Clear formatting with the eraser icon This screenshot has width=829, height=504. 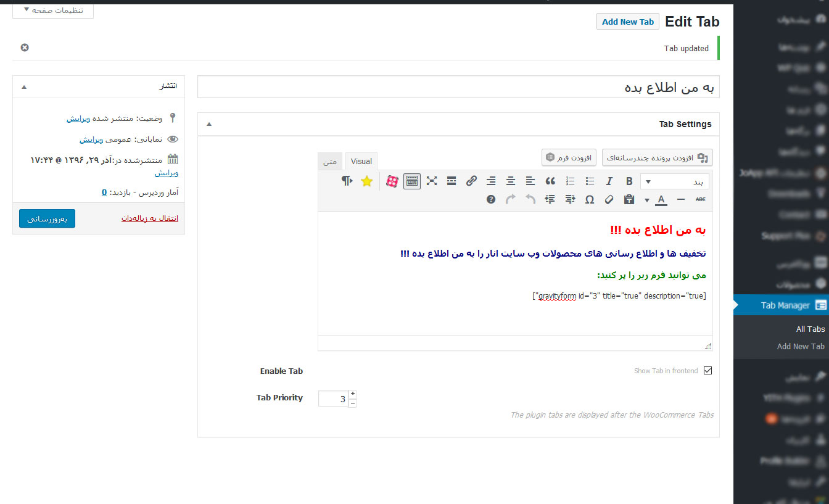click(609, 199)
